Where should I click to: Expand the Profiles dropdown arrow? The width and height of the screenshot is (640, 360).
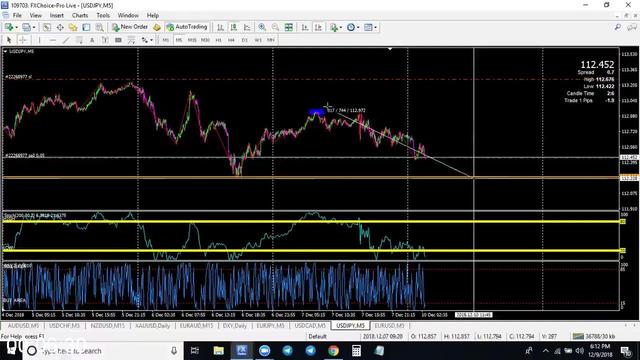tap(34, 27)
